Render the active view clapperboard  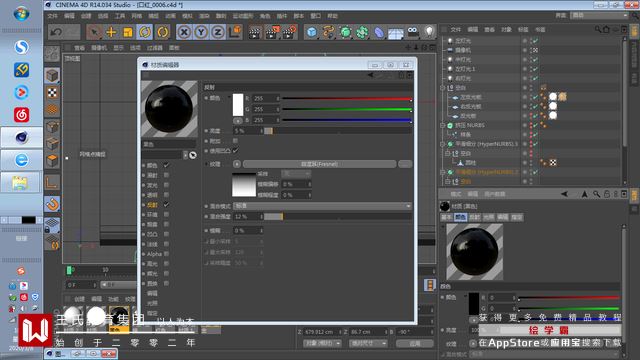[x=255, y=32]
